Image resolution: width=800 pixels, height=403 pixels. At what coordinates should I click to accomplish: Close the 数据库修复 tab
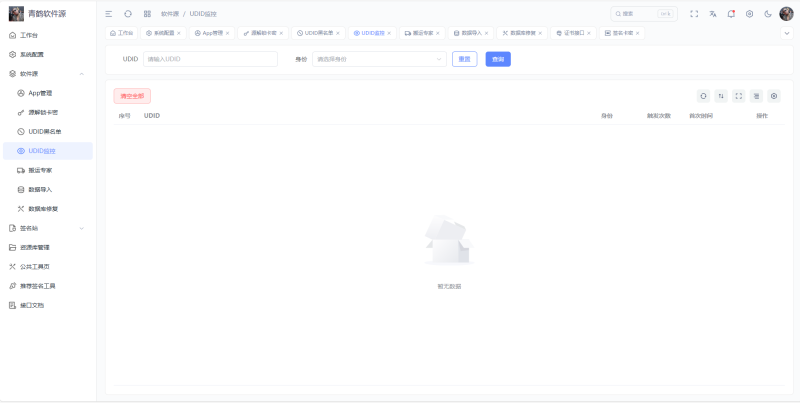540,33
